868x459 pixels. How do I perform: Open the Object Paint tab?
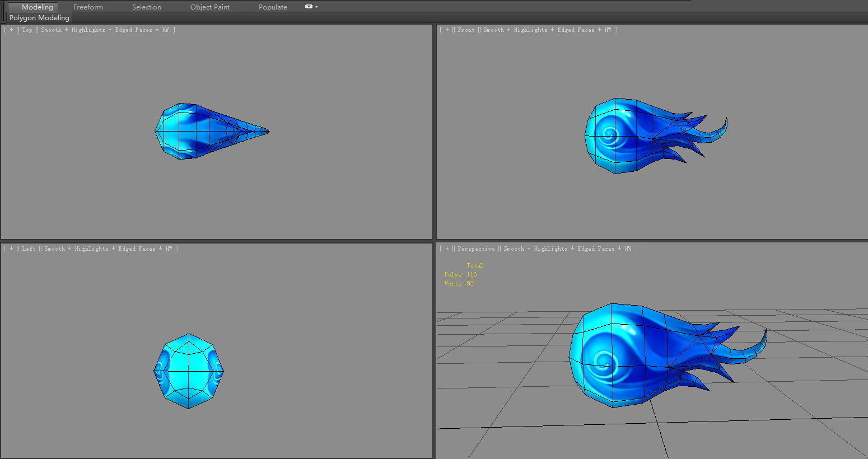pos(210,7)
